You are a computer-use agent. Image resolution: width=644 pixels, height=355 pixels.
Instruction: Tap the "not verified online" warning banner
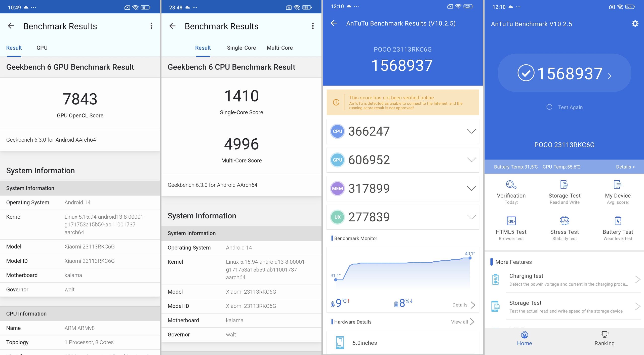point(403,102)
